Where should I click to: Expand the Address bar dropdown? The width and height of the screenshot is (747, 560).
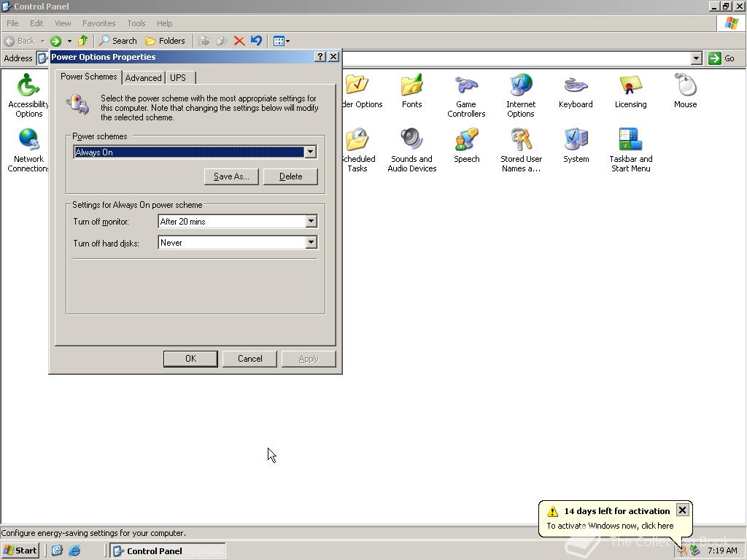tap(696, 58)
